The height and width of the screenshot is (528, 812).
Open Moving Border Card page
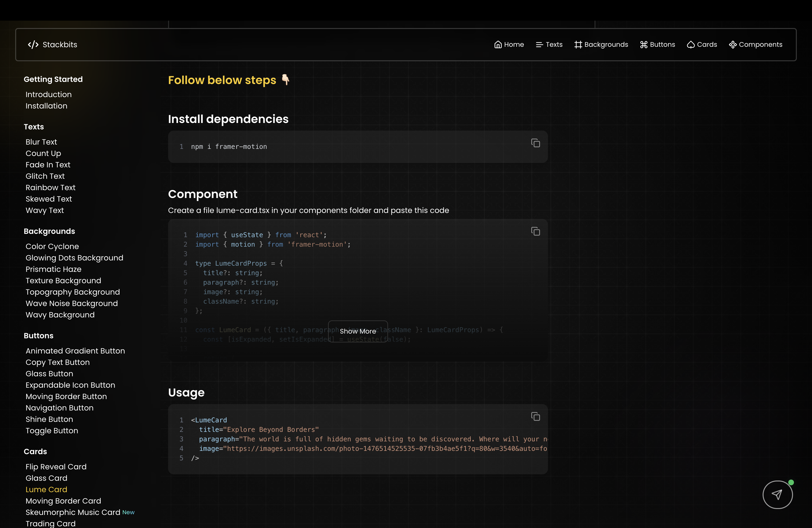(63, 501)
